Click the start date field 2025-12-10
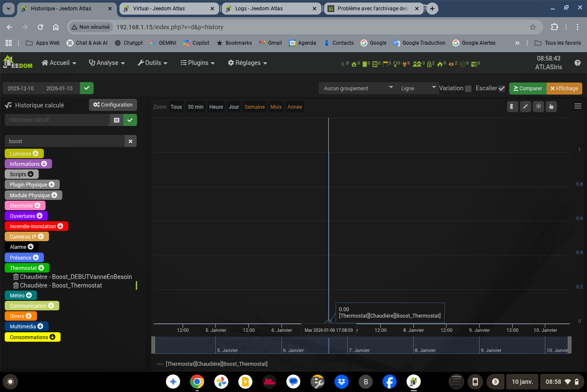Image resolution: width=587 pixels, height=392 pixels. (x=21, y=88)
